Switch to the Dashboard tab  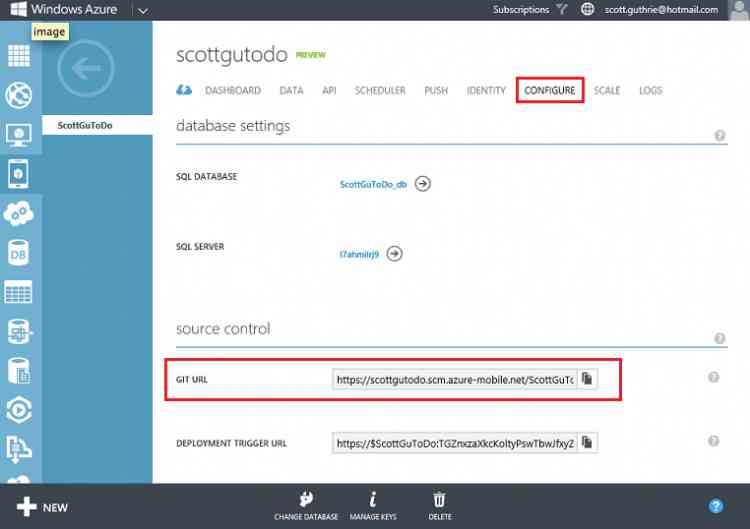233,90
